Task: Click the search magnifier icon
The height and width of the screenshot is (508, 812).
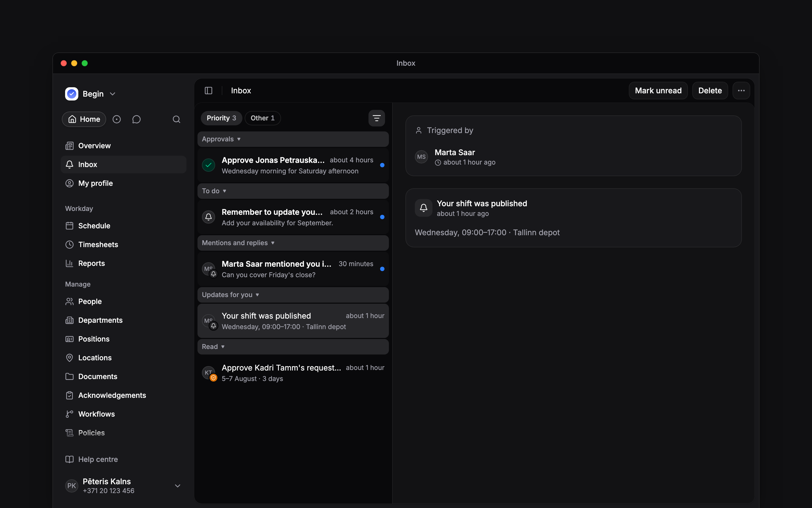Action: pos(177,119)
